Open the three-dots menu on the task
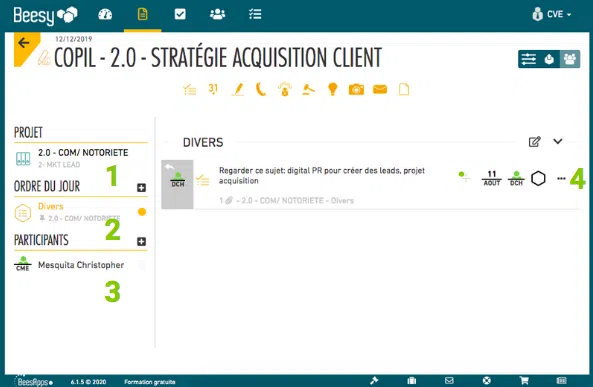 (x=561, y=178)
